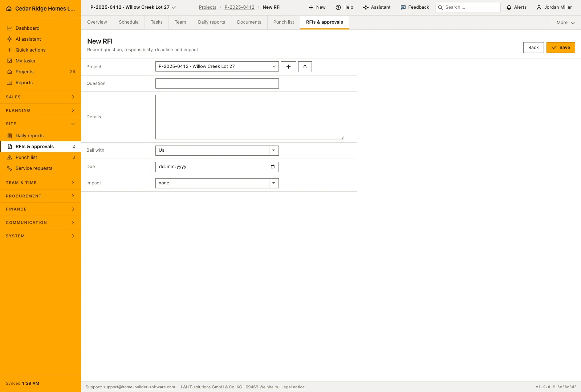The image size is (581, 392).
Task: Click the Back button
Action: pyautogui.click(x=533, y=48)
